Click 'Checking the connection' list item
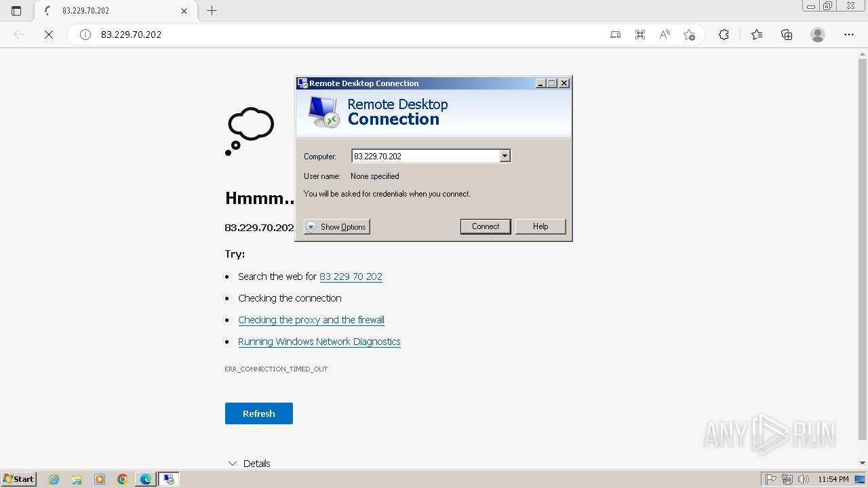 click(x=290, y=298)
